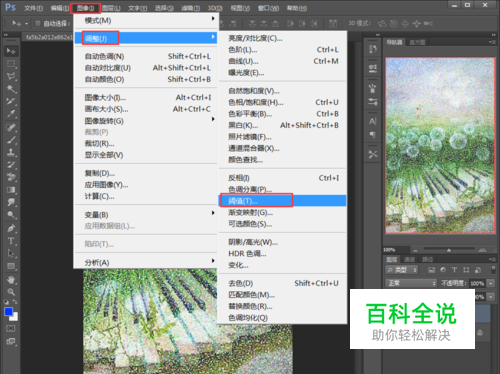500x374 pixels.
Task: Select the Polygonal Lasso tool
Action: [11, 76]
